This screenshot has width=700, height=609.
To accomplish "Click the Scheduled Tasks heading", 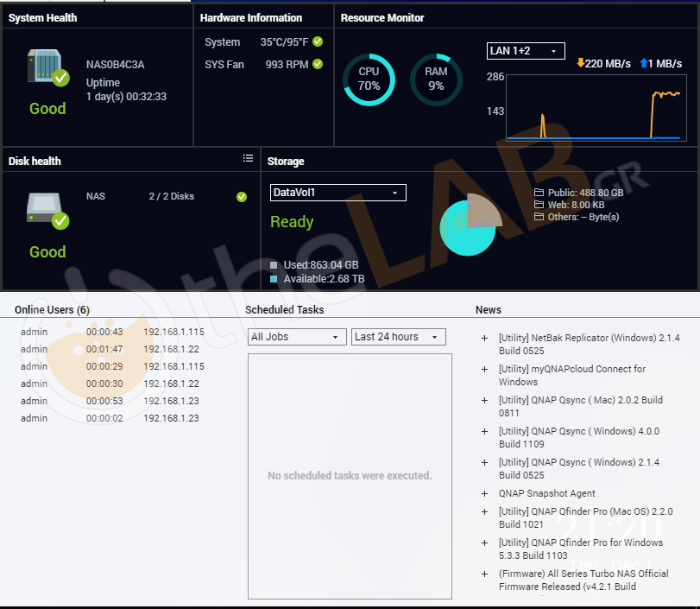I will click(284, 309).
